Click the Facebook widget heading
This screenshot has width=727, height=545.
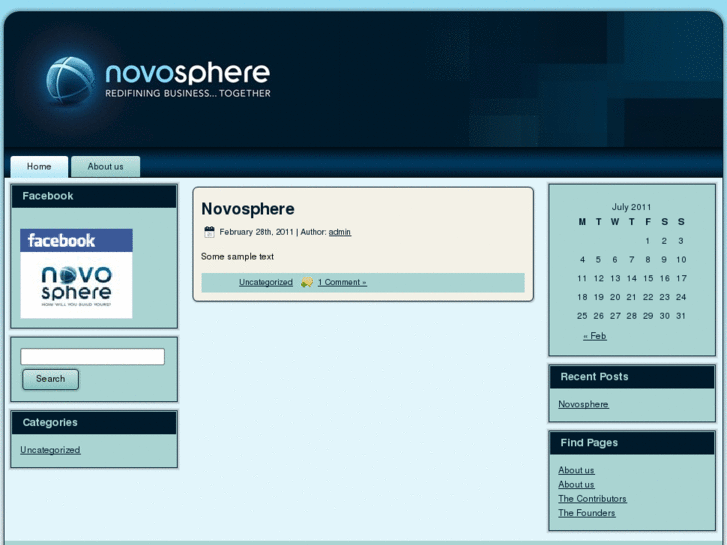(48, 196)
